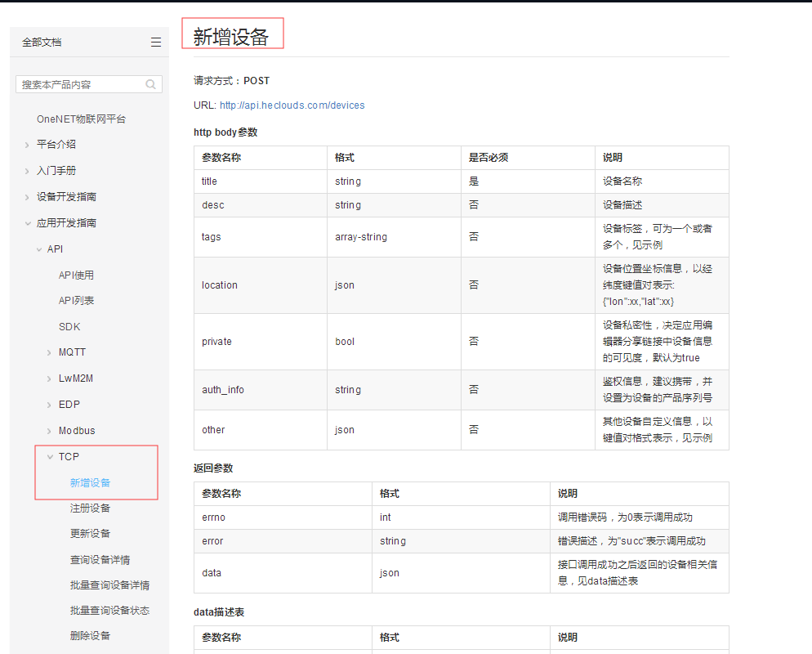812x654 pixels.
Task: Open the API列表 page
Action: tap(75, 300)
